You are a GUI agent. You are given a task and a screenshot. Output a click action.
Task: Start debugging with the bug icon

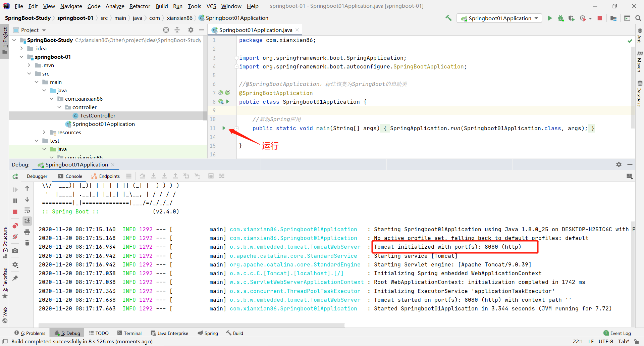pos(561,18)
